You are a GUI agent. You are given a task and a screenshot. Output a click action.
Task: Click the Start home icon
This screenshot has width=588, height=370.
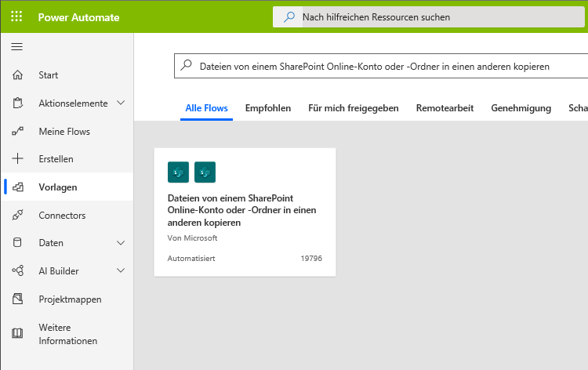(x=17, y=75)
